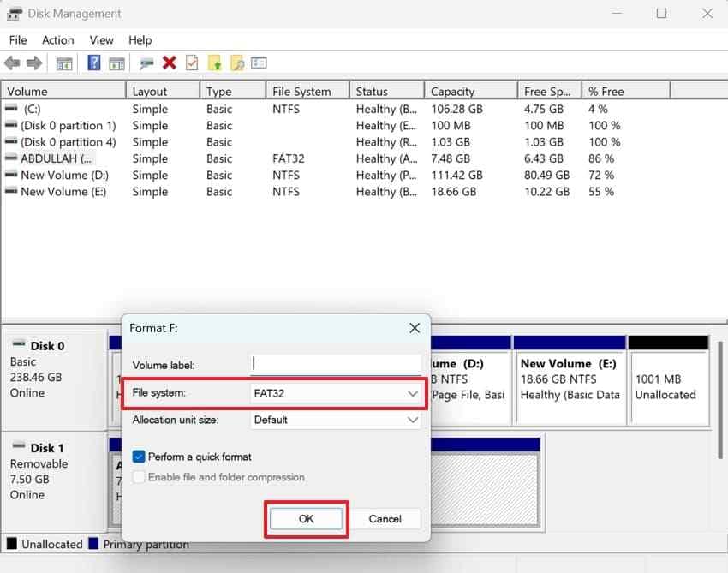Click the Disk 0 drive icon
The height and width of the screenshot is (573, 728).
(x=19, y=344)
